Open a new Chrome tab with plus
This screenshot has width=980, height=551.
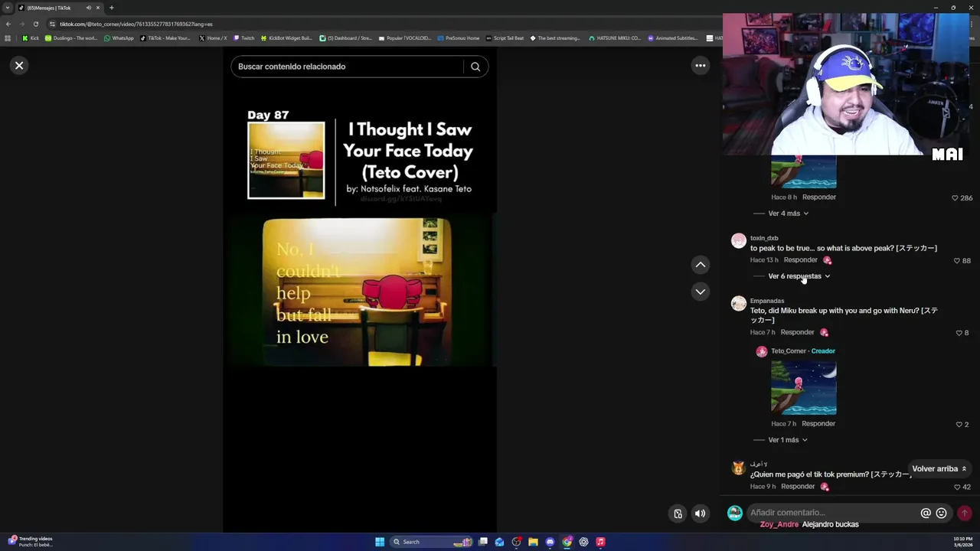click(111, 8)
